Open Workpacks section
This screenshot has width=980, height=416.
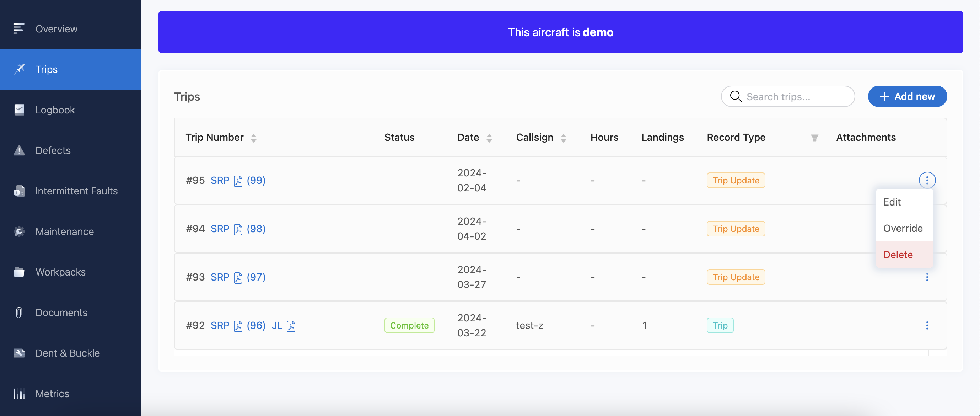point(60,272)
